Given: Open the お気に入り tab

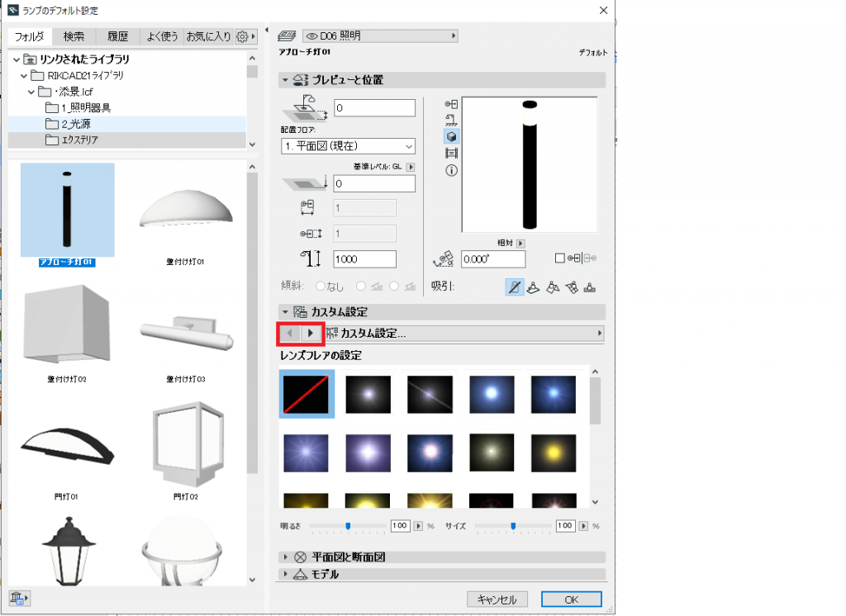Looking at the screenshot, I should click(207, 36).
